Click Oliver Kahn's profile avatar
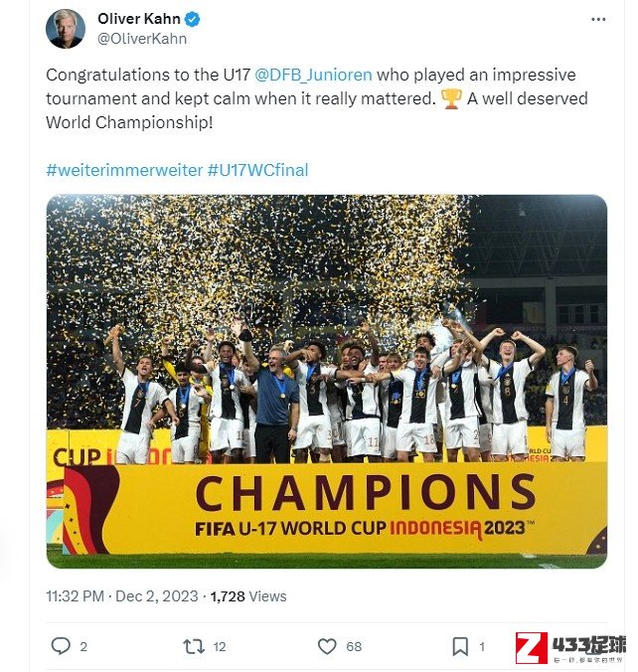Viewport: 638px width, 672px height. [x=66, y=29]
